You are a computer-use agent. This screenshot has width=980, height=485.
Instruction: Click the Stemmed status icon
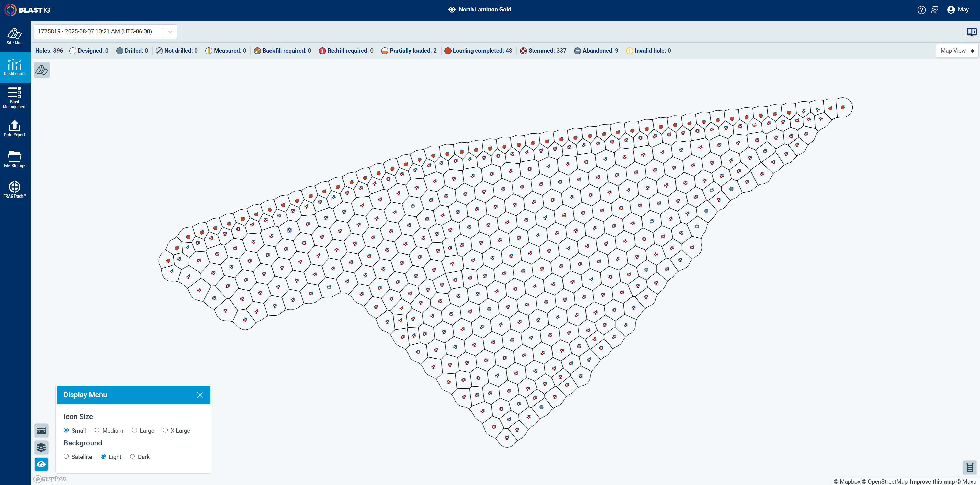click(x=523, y=51)
